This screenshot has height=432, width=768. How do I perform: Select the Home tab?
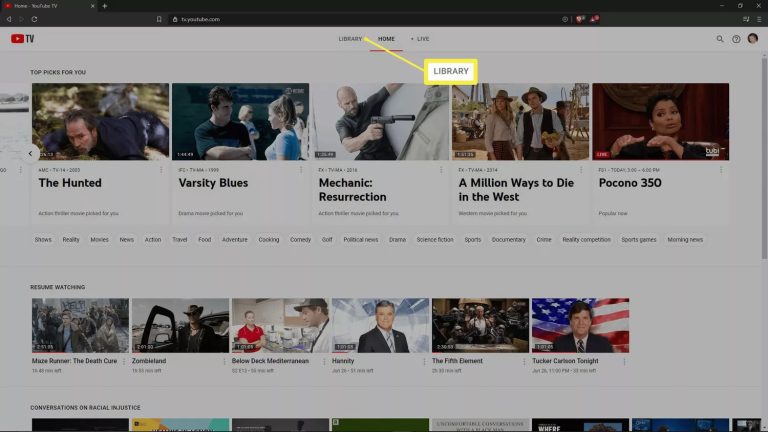(386, 39)
